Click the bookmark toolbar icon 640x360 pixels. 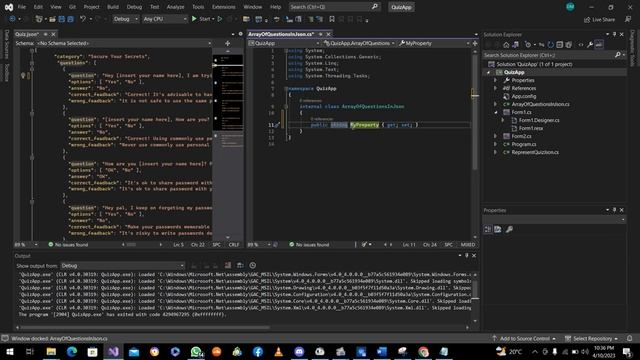point(332,19)
